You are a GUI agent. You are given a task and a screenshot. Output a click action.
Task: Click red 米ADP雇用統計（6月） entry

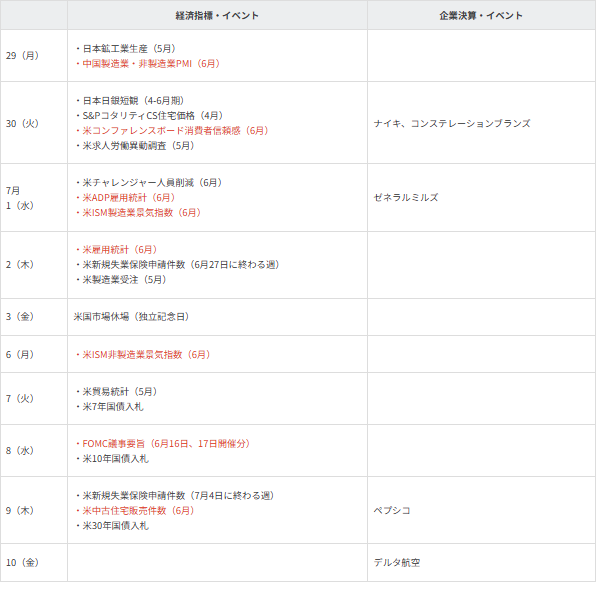click(x=125, y=198)
